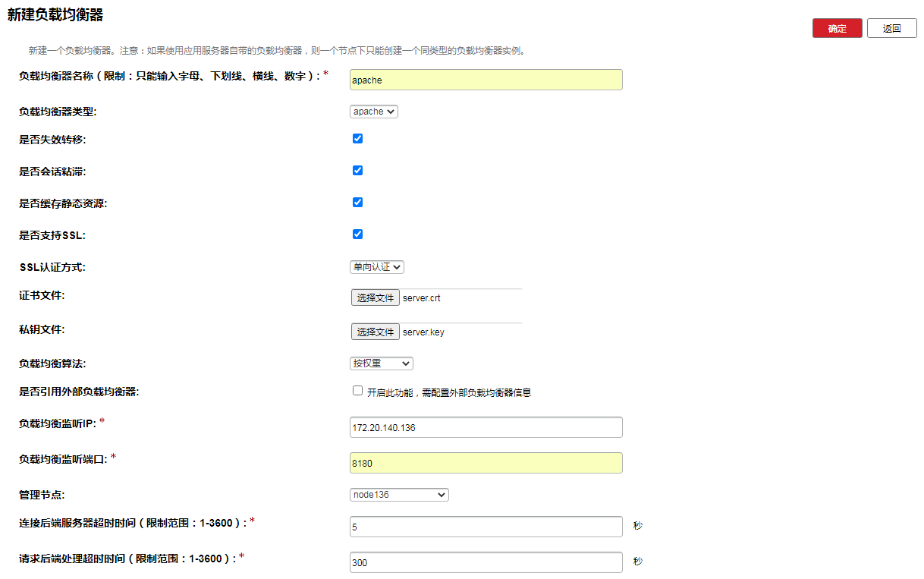Click the red 确定 confirm button
Image resolution: width=924 pixels, height=579 pixels.
pyautogui.click(x=837, y=28)
